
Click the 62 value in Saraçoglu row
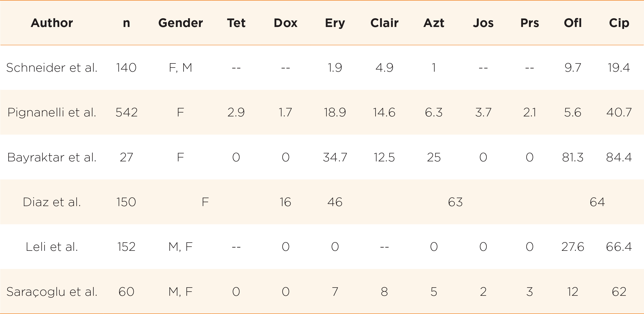(619, 292)
